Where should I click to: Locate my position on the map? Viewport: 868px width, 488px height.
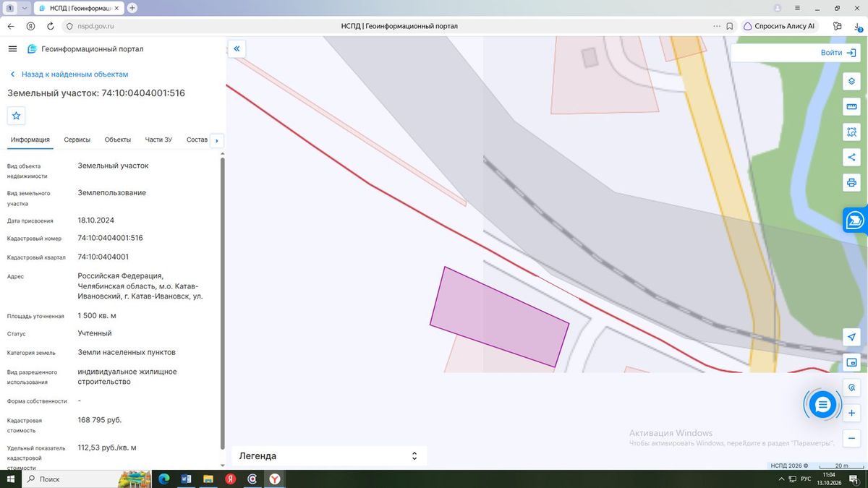click(x=851, y=338)
